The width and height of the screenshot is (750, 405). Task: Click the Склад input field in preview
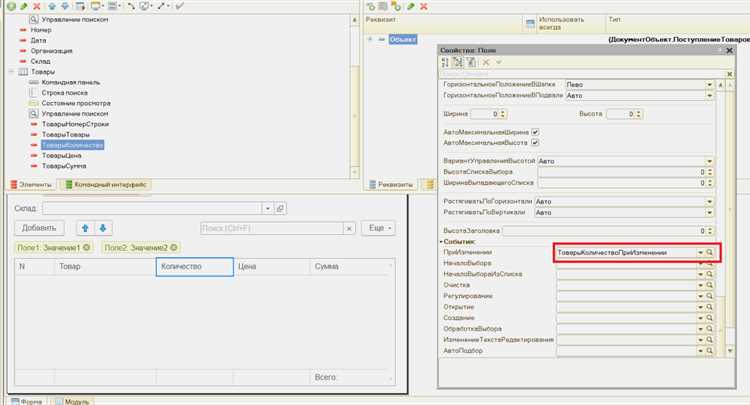(152, 208)
